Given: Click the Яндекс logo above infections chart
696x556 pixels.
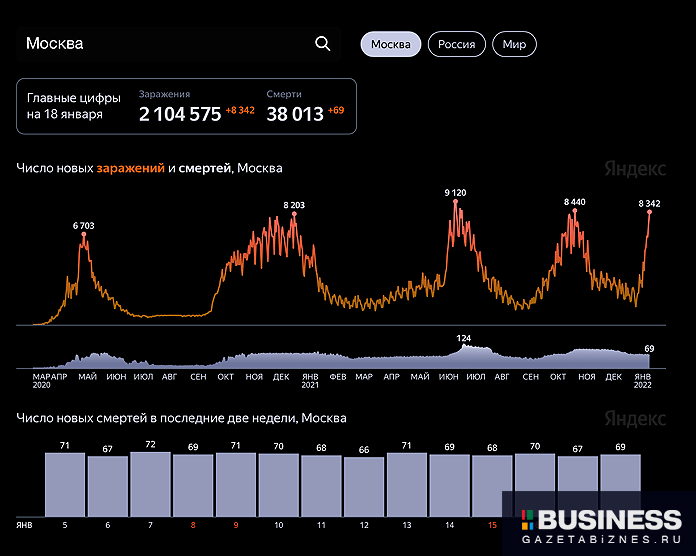Looking at the screenshot, I should pos(635,169).
